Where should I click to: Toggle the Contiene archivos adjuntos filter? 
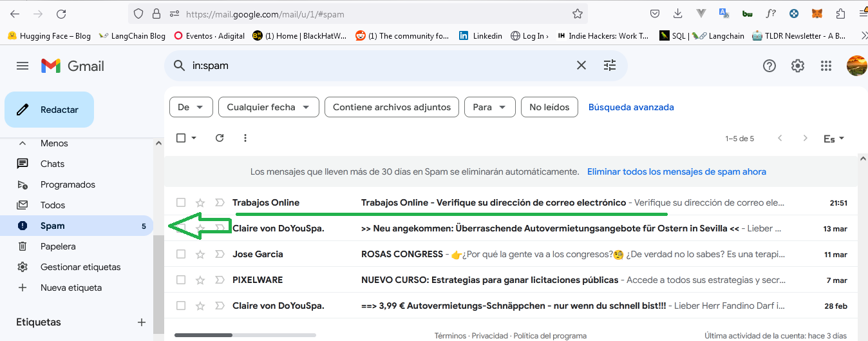coord(392,107)
